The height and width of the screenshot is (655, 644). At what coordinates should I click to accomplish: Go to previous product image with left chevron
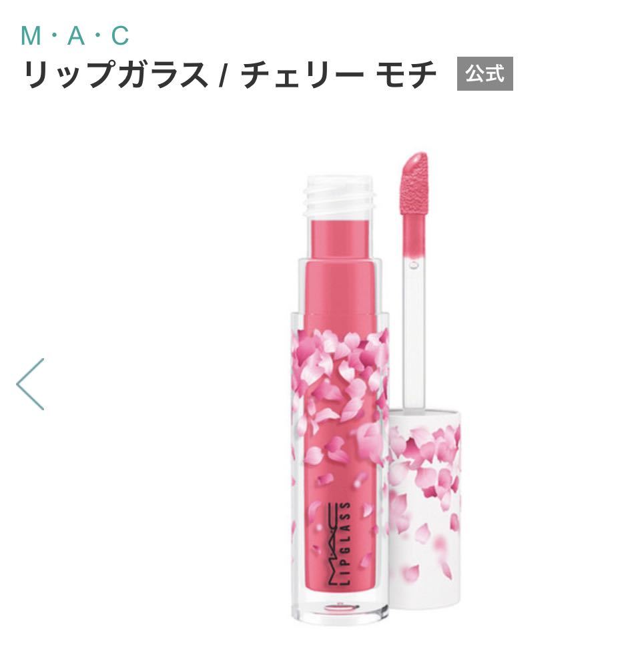[30, 384]
